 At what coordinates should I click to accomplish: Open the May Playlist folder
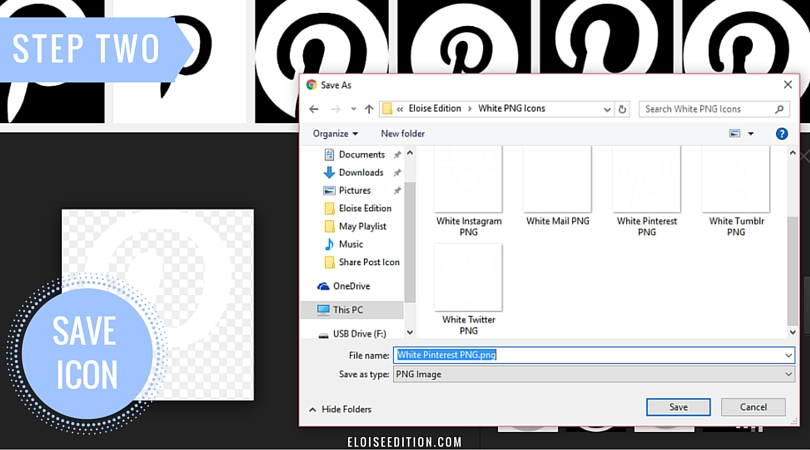[362, 226]
